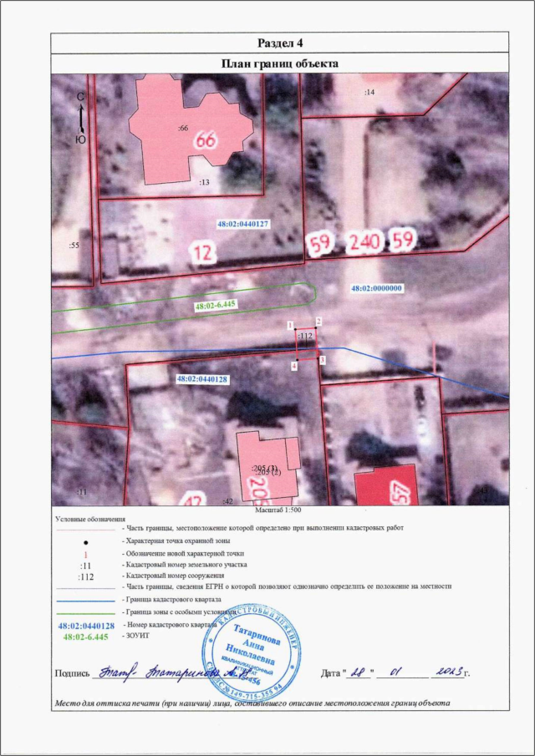The height and width of the screenshot is (756, 535).
Task: Click the red number 12 on the map
Action: [x=201, y=252]
